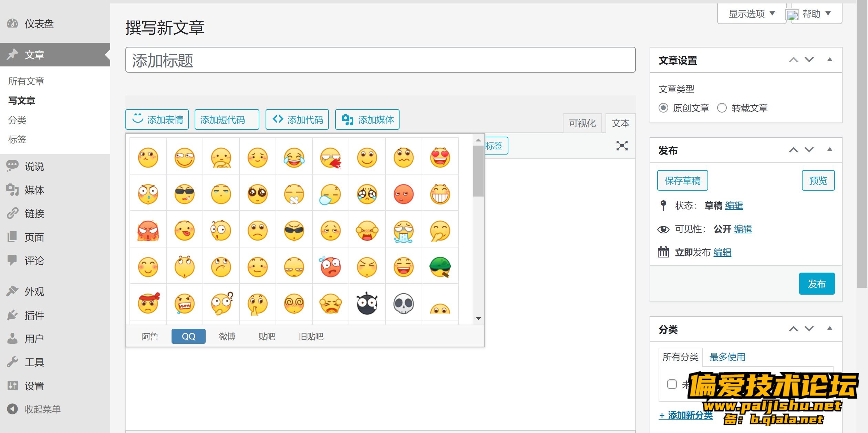The width and height of the screenshot is (868, 433).
Task: Edit the 立即发布 schedule link
Action: (722, 252)
